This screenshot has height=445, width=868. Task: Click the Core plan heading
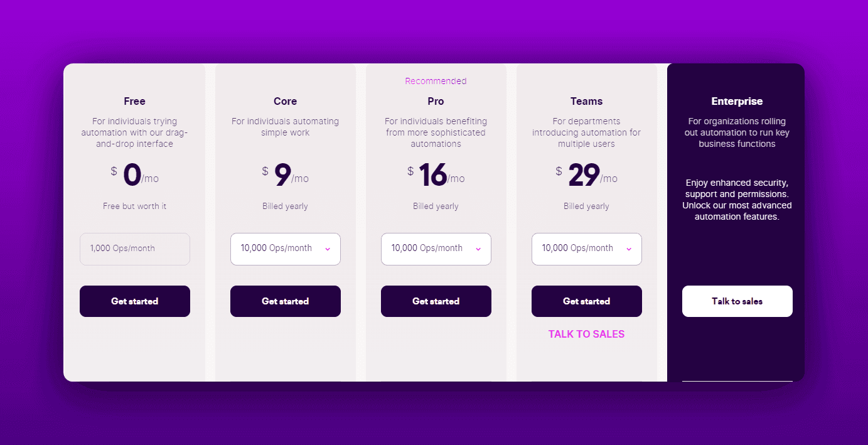point(286,101)
